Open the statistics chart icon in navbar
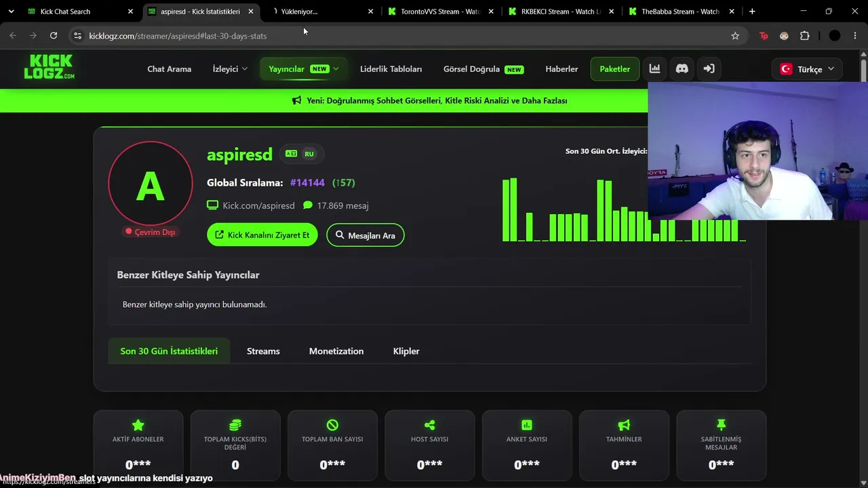 (x=654, y=68)
